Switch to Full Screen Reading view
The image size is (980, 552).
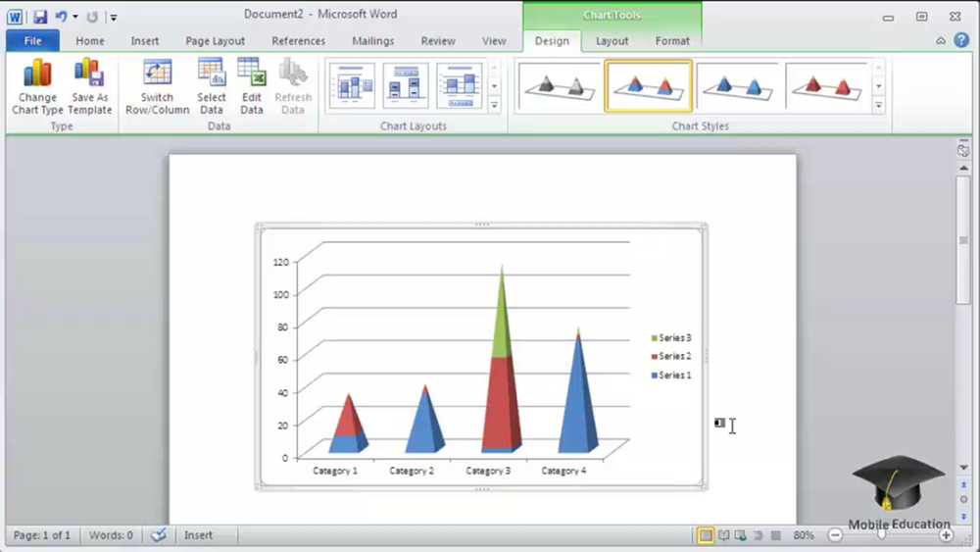724,535
